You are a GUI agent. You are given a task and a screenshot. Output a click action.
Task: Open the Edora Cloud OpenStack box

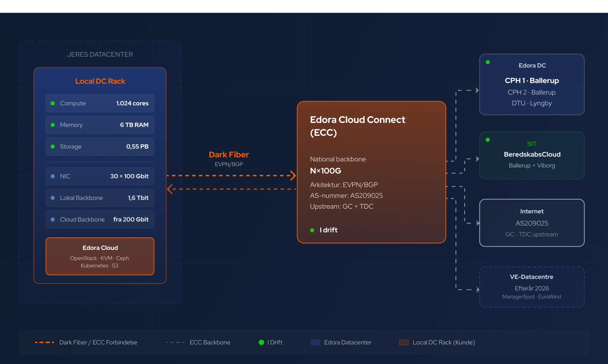click(x=100, y=256)
